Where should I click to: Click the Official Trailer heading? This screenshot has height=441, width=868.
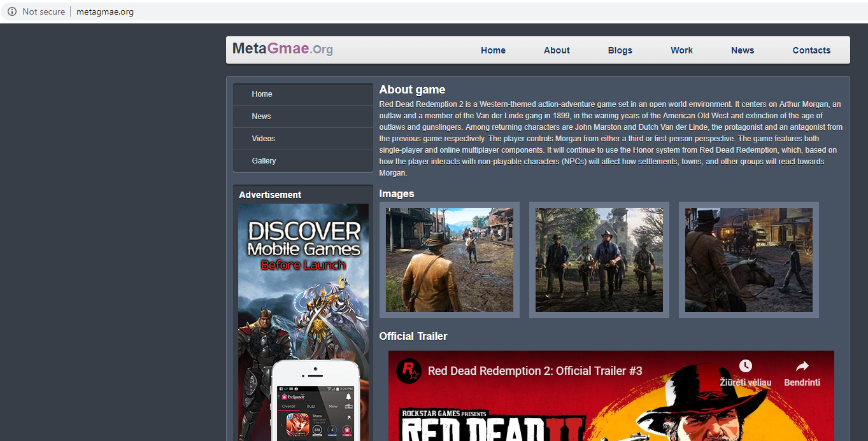pyautogui.click(x=413, y=336)
